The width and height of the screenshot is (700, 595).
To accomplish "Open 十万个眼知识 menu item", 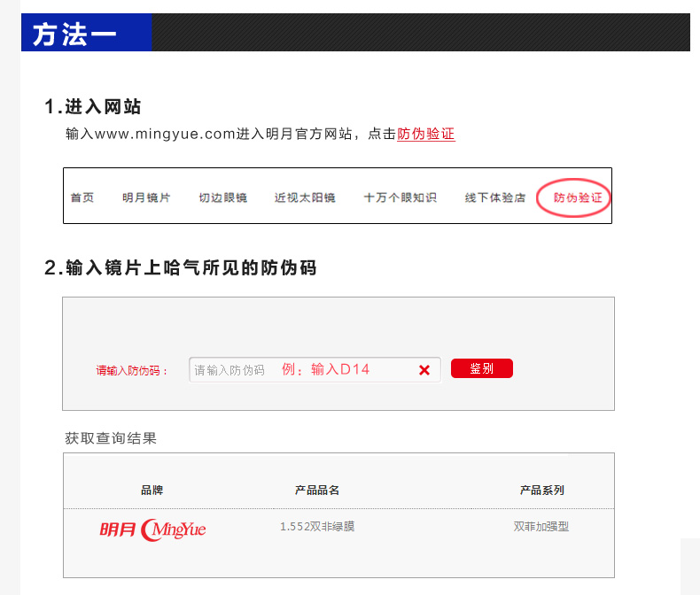I will click(x=400, y=197).
